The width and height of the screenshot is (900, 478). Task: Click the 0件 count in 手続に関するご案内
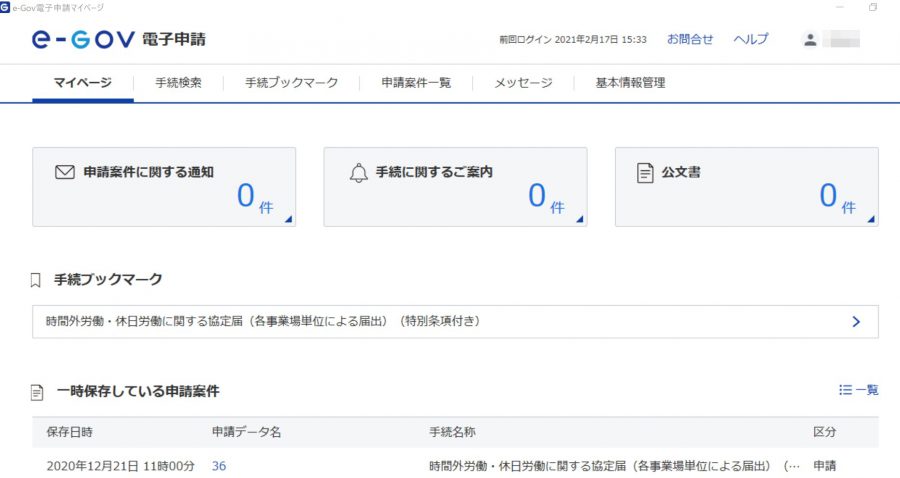pos(545,198)
